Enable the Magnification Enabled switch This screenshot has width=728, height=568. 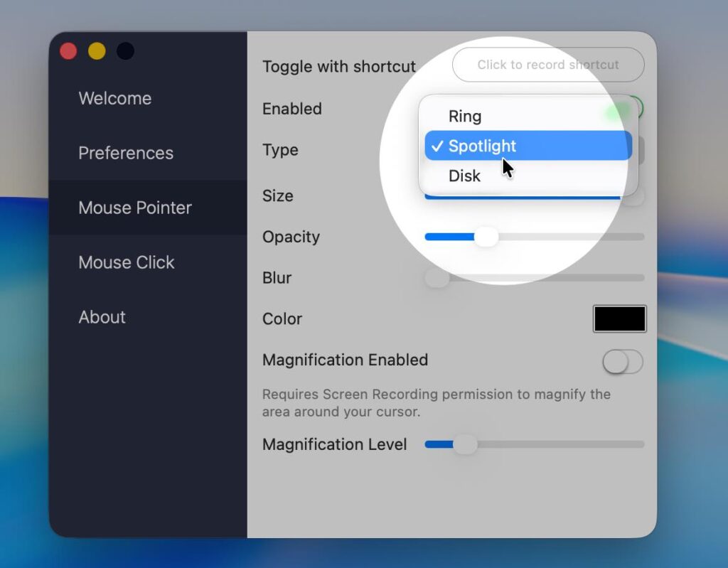tap(622, 362)
